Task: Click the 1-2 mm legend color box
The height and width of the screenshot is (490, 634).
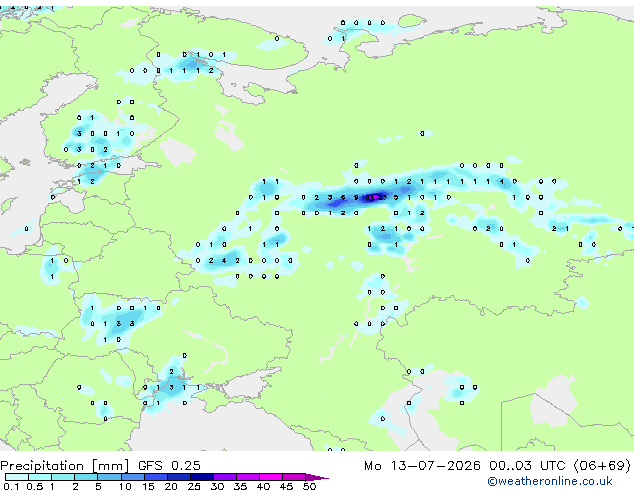Action: [x=63, y=477]
